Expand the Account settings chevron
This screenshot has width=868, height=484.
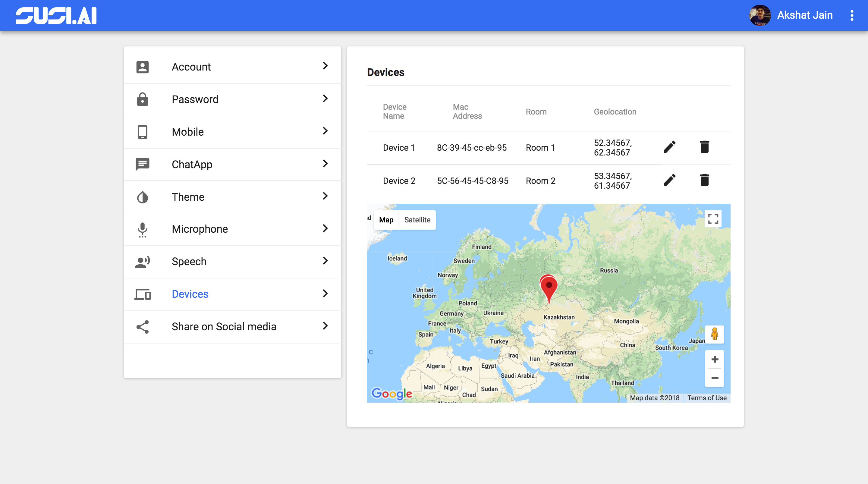pyautogui.click(x=325, y=66)
